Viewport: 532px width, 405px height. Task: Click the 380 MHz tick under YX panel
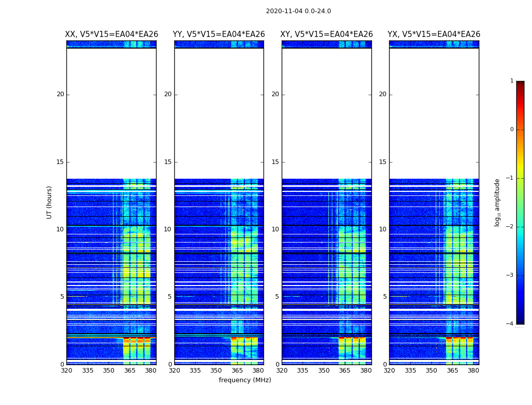(x=473, y=371)
